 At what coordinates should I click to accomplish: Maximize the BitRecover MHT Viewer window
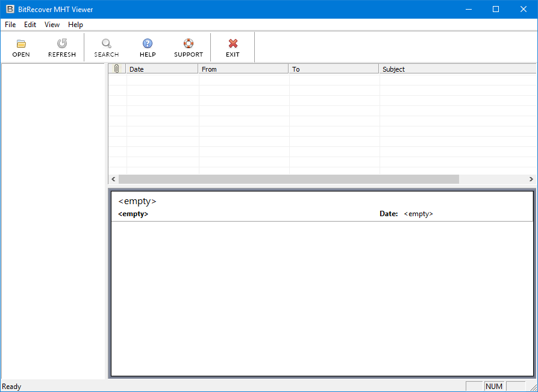[496, 9]
